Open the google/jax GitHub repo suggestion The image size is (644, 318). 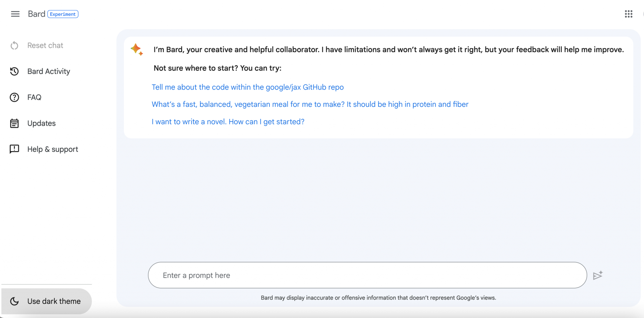coord(247,87)
